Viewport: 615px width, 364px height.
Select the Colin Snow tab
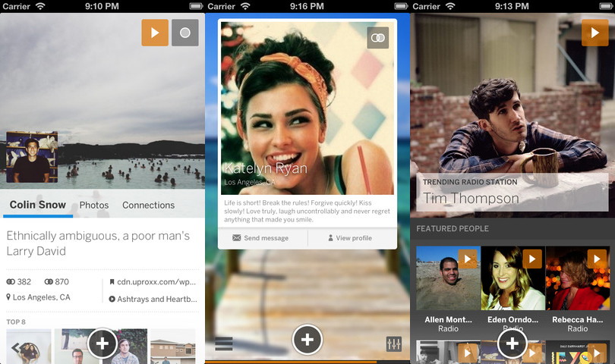[38, 205]
